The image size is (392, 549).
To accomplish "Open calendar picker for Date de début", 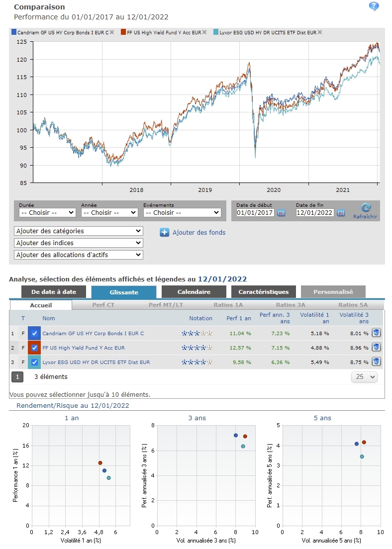I will click(281, 213).
